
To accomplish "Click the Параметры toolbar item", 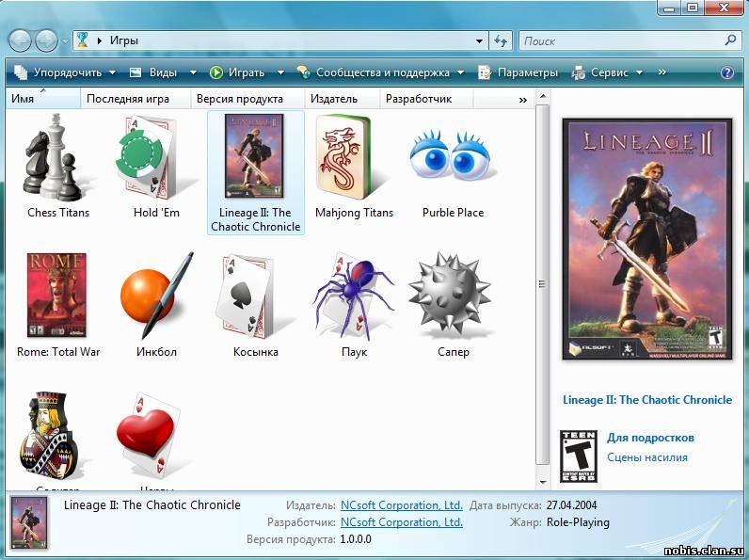I will pos(518,72).
